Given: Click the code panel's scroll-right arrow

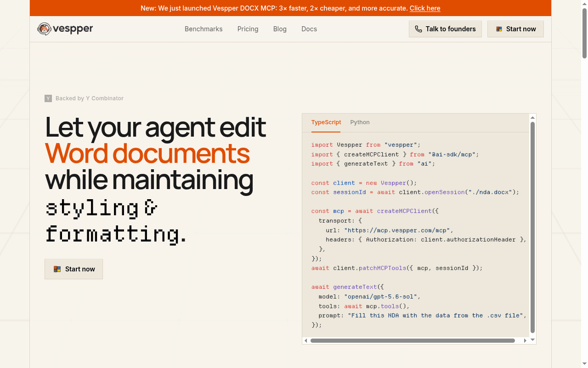Looking at the screenshot, I should pyautogui.click(x=526, y=341).
